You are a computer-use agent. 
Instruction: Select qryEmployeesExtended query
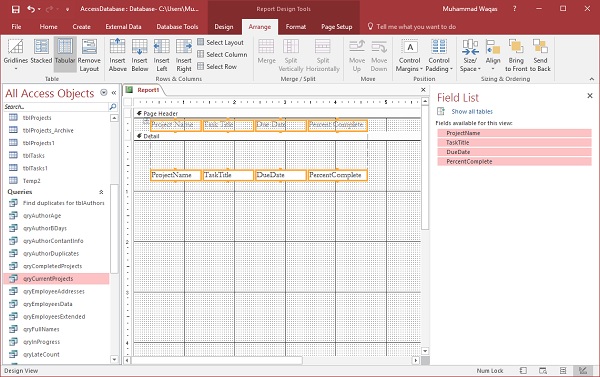pyautogui.click(x=54, y=317)
